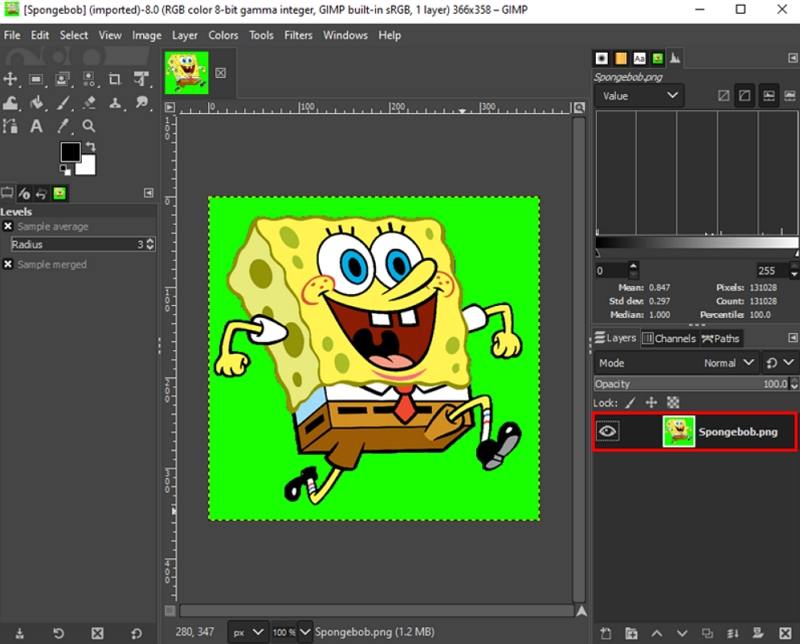
Task: Select the Zoom magnifier tool
Action: coord(89,126)
